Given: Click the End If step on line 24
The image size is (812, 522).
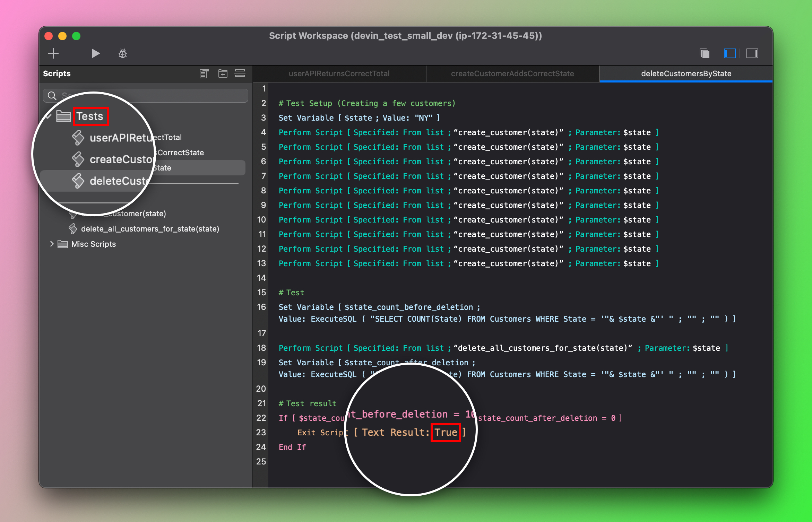Looking at the screenshot, I should [292, 447].
